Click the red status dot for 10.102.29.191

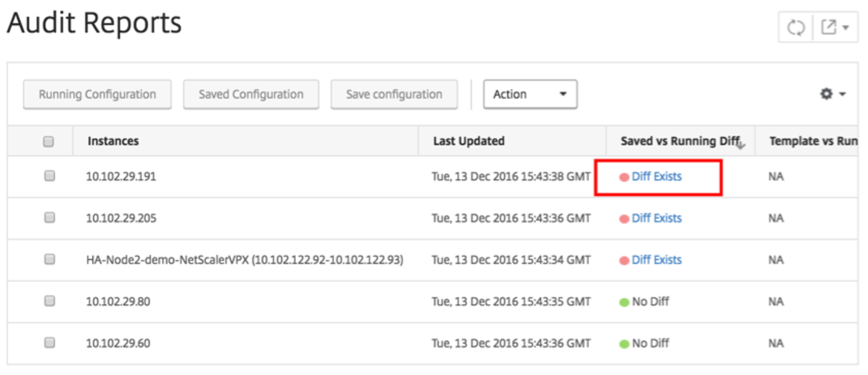point(623,177)
